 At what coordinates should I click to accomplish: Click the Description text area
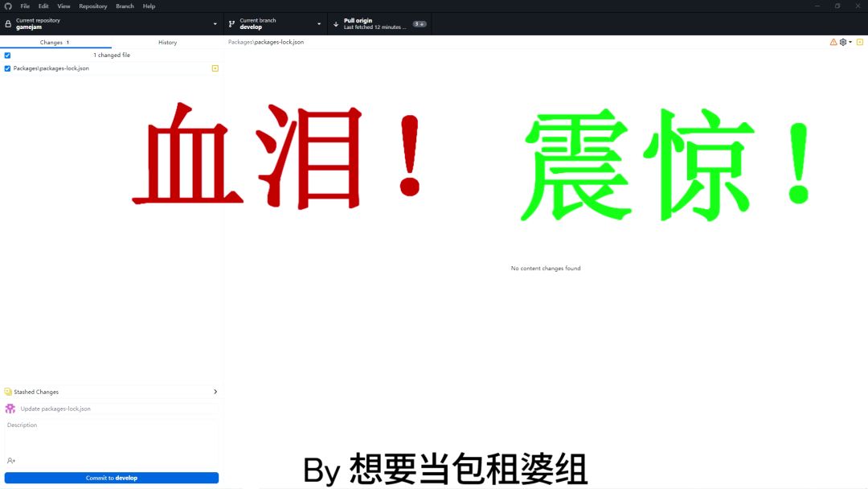[112, 437]
